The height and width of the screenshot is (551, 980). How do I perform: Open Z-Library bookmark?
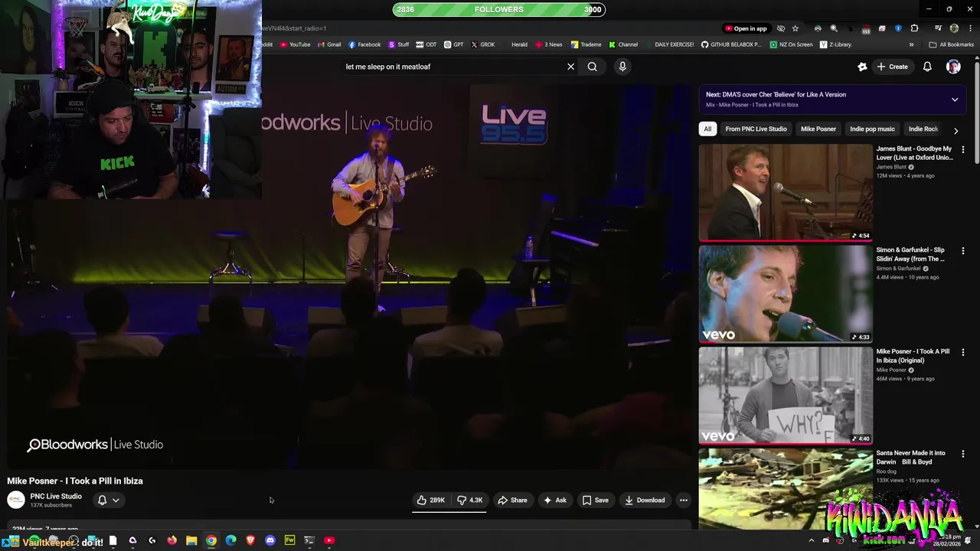[835, 44]
